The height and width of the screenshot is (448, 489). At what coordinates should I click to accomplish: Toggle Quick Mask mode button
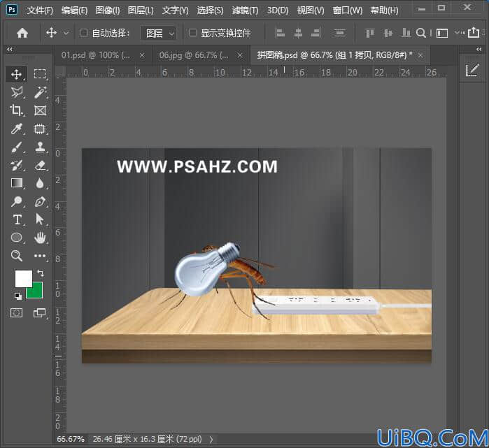pyautogui.click(x=16, y=313)
